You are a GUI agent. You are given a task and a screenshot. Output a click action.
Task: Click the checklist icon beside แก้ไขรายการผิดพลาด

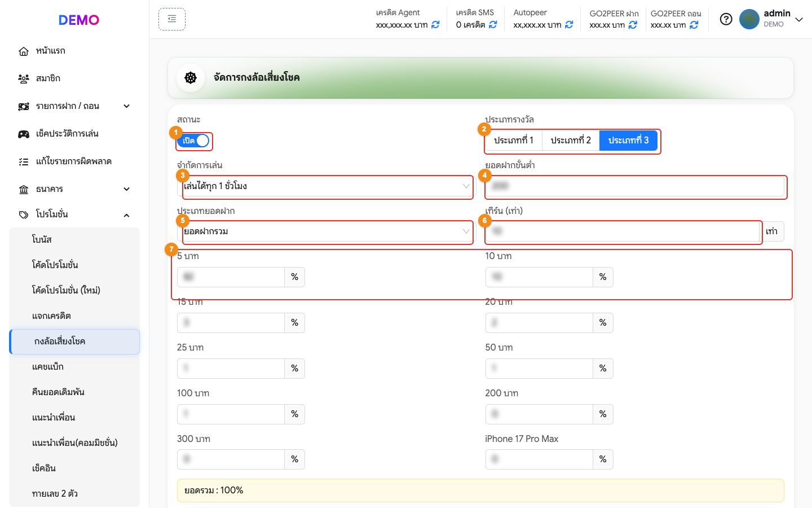24,162
